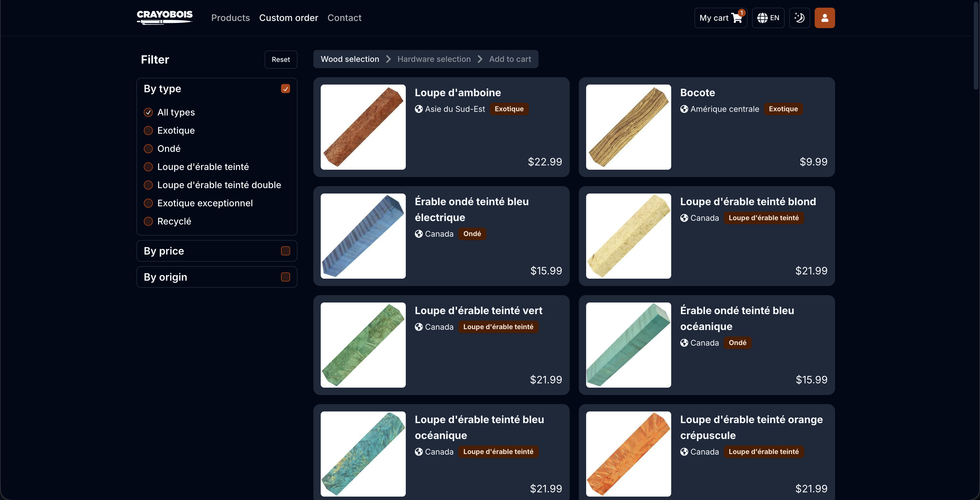The height and width of the screenshot is (500, 980).
Task: Uncheck the By type filter checkbox
Action: [285, 88]
